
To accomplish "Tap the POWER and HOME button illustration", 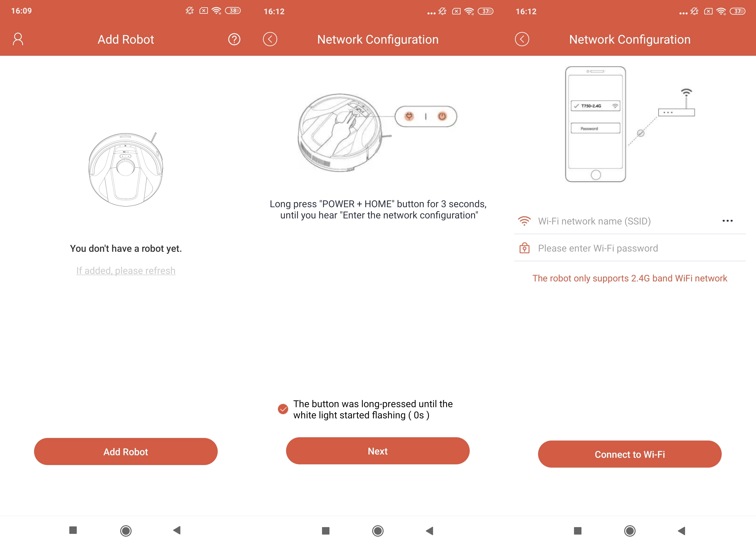I will point(426,116).
